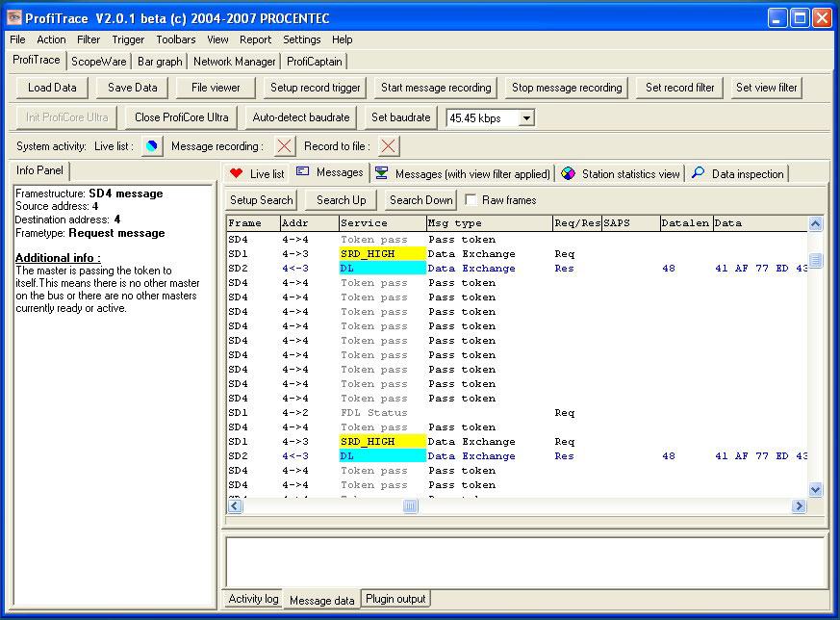
Task: Click the Datalen column header
Action: 687,223
